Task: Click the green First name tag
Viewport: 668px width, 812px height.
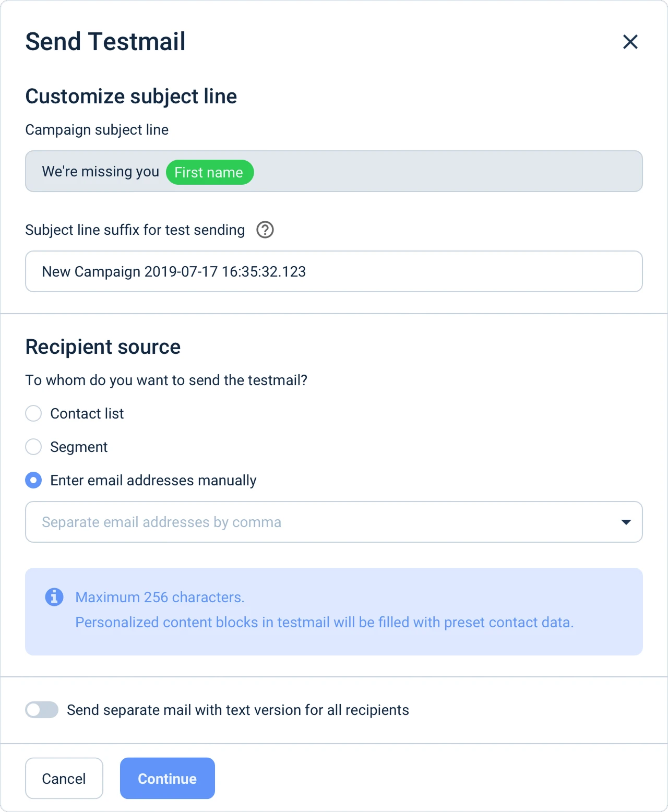Action: point(209,172)
